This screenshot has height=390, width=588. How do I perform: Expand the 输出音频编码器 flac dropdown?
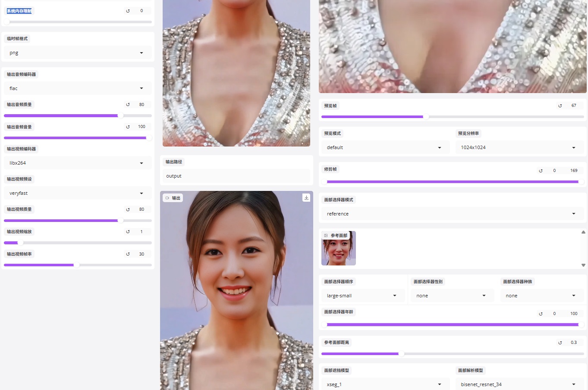pyautogui.click(x=78, y=88)
